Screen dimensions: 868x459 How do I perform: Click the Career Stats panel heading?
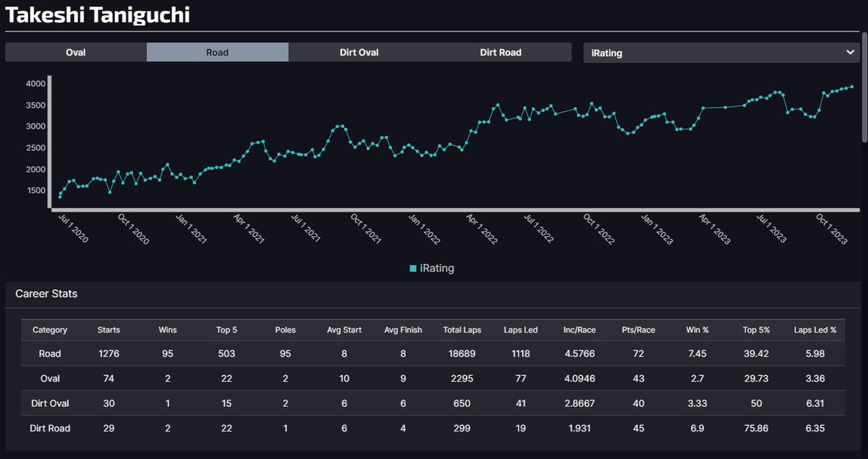click(46, 294)
